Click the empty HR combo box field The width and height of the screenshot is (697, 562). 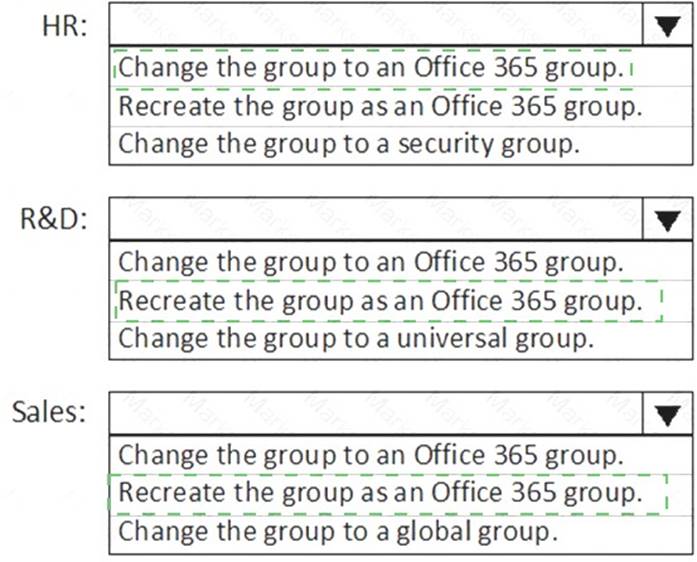[x=375, y=25]
